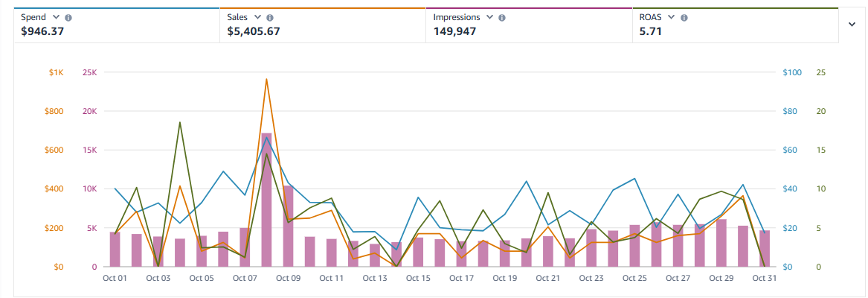Click the Oct 23 x-axis label

tap(591, 277)
